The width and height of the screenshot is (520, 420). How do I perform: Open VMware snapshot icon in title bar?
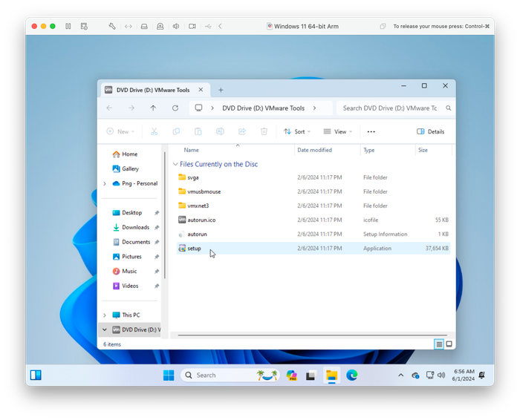pos(84,26)
